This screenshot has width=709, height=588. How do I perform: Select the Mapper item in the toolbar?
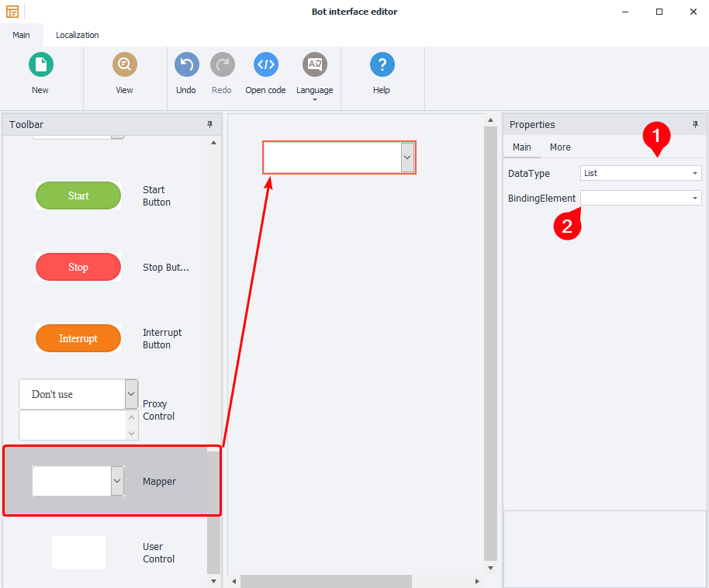pos(112,481)
